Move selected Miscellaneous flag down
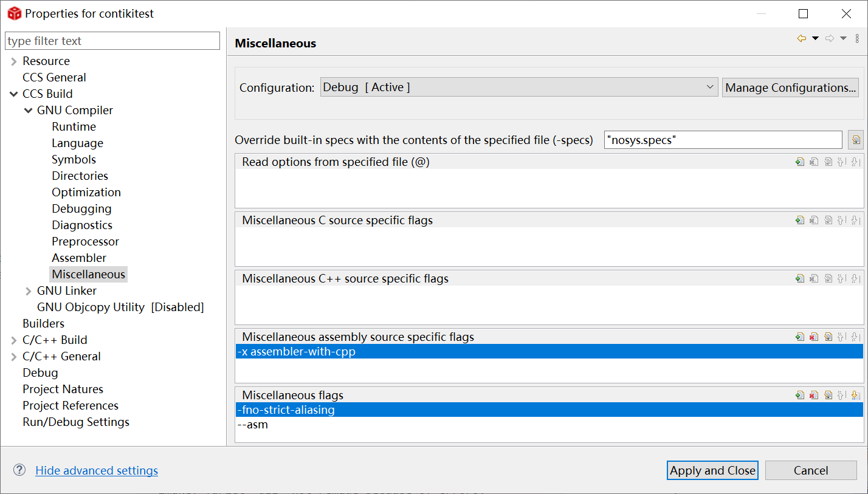 pos(855,395)
